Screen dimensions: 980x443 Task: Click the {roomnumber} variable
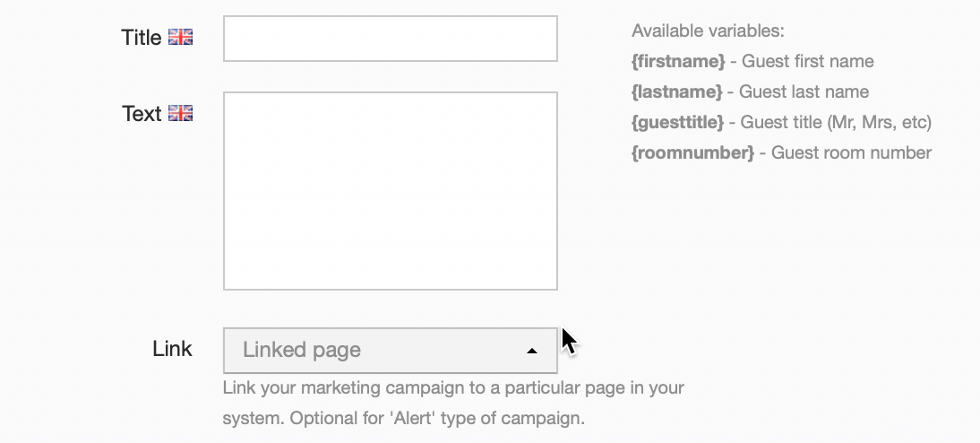(693, 152)
